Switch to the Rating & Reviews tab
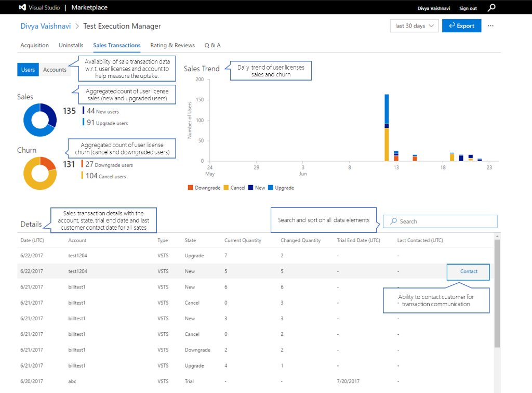 pos(172,45)
